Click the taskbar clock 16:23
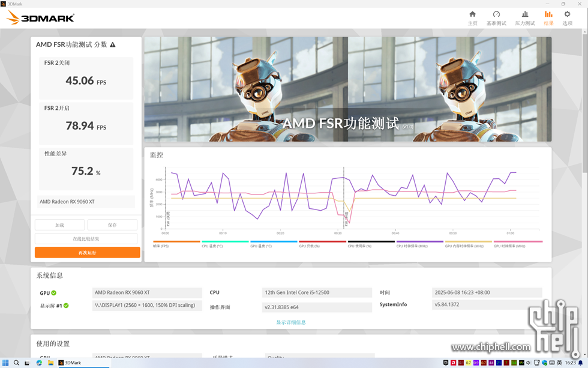Screen dimensions: 588x368 coord(570,363)
